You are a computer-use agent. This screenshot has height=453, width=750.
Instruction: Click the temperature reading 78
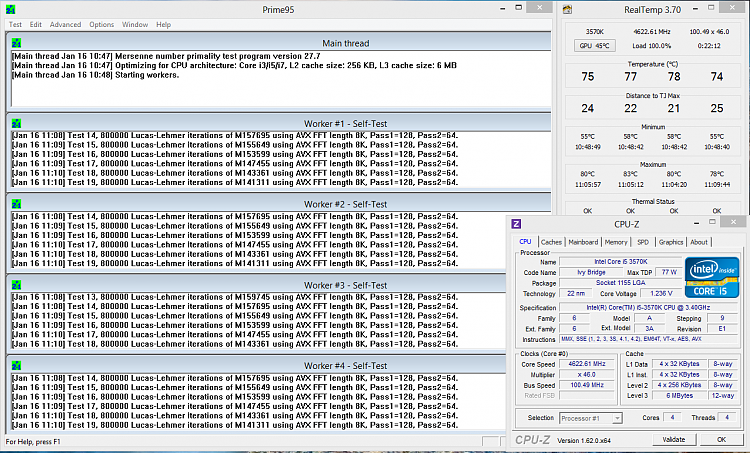tap(674, 77)
